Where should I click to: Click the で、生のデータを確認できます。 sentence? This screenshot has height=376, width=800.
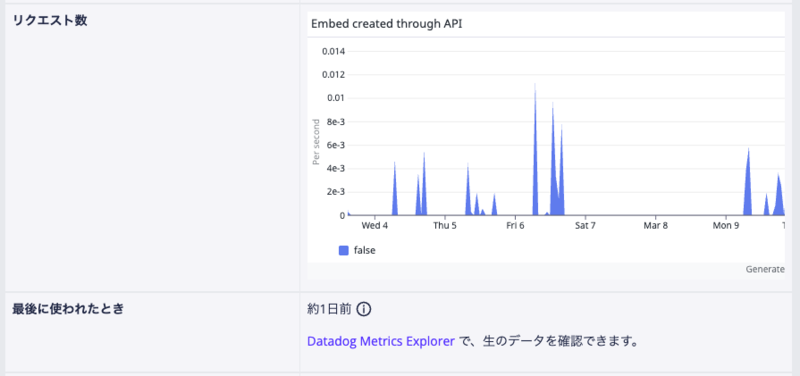[x=548, y=341]
